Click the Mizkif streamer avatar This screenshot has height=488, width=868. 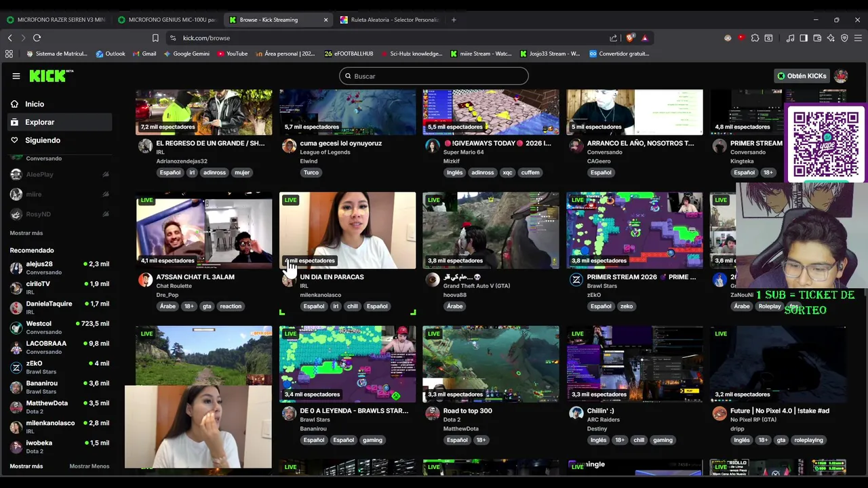click(433, 146)
